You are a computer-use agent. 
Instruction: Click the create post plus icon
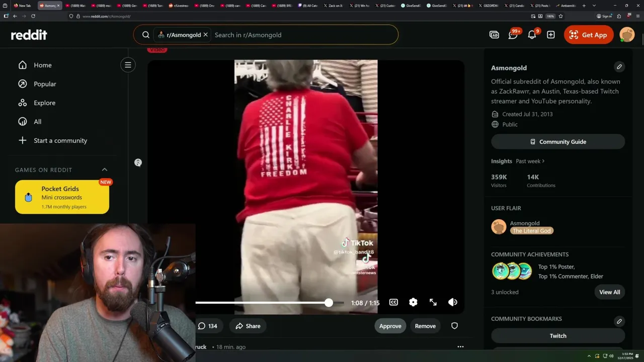[551, 35]
